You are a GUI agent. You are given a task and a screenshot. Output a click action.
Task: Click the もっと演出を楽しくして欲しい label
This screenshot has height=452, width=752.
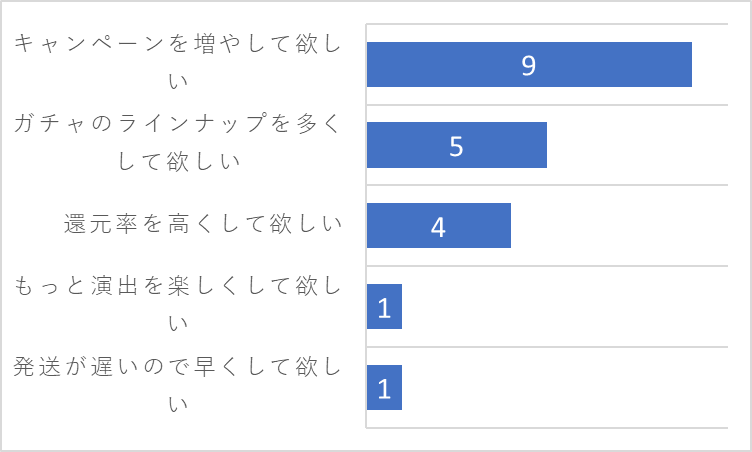[x=177, y=304]
